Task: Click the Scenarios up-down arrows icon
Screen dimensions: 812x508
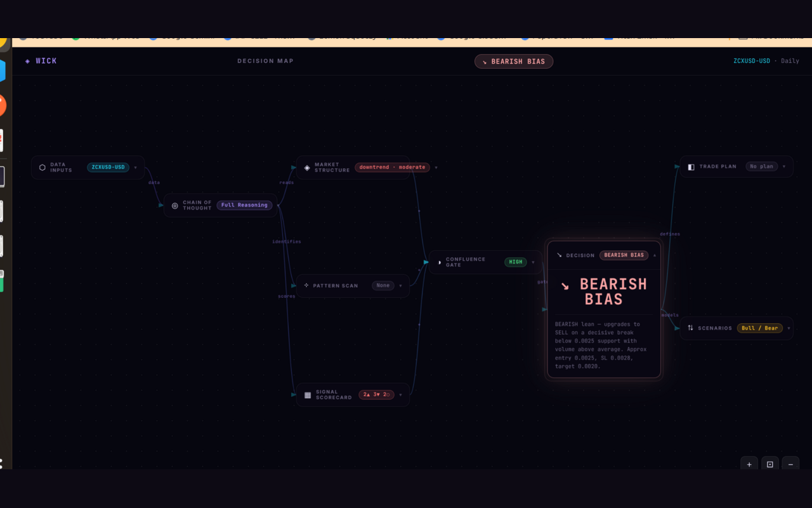Action: [691, 328]
